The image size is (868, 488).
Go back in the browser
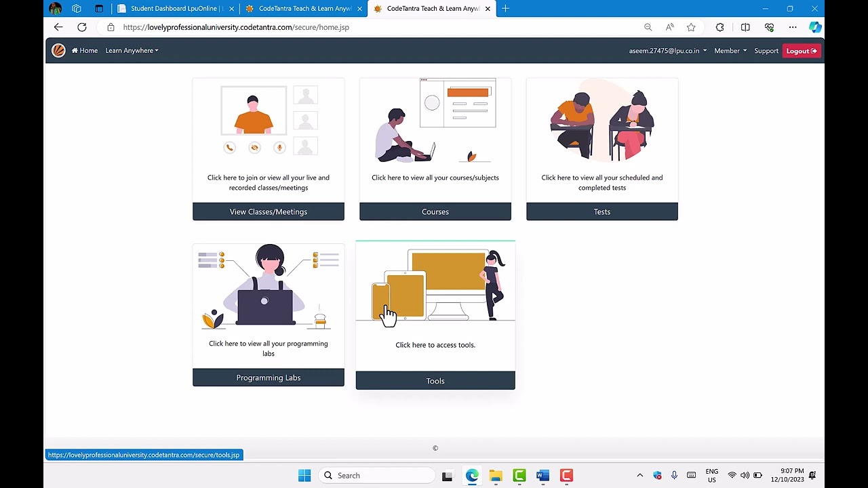(x=58, y=27)
